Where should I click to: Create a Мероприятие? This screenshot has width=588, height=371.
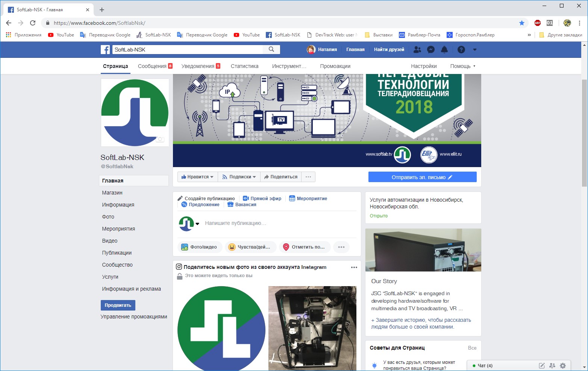(x=308, y=199)
